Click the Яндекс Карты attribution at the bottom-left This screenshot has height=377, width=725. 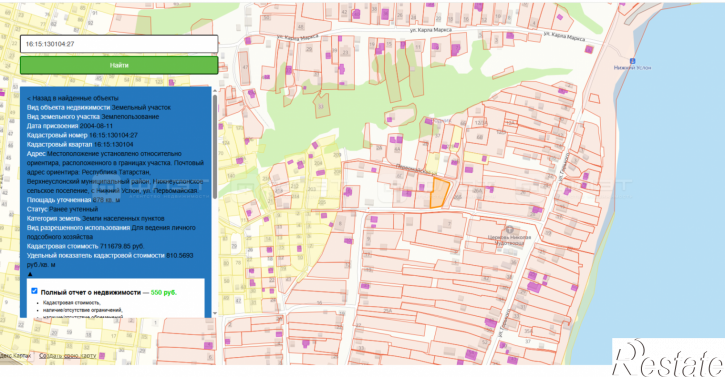(x=16, y=355)
